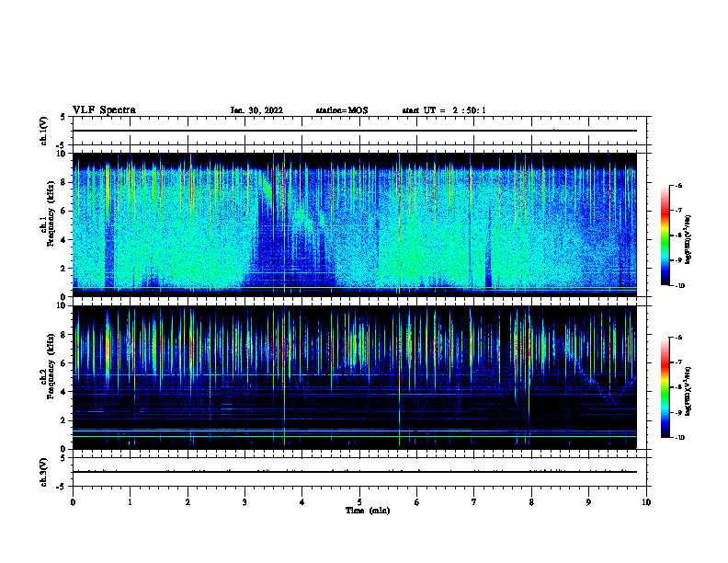This screenshot has width=728, height=563.
Task: Click the "-10" label on ch.2 color bar
Action: (x=680, y=438)
